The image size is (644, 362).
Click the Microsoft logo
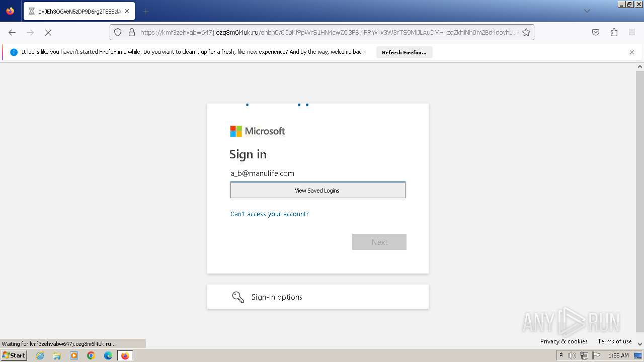coord(258,131)
